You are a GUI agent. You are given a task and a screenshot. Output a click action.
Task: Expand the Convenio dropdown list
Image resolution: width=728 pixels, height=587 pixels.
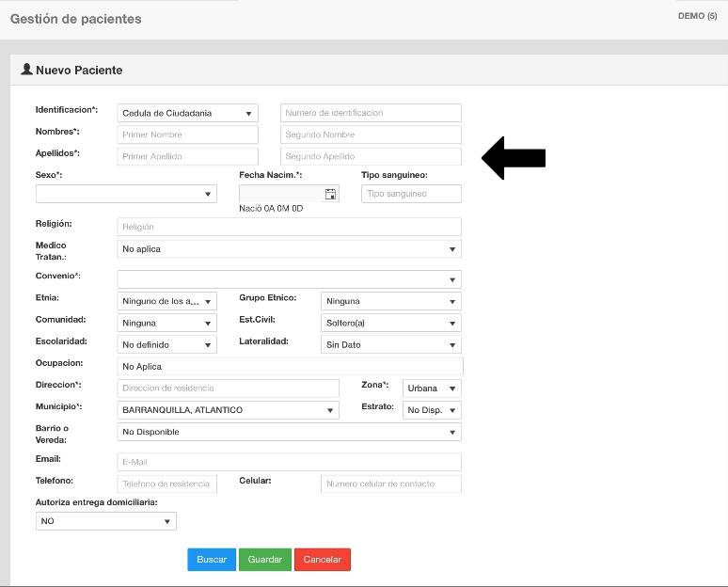pos(289,279)
